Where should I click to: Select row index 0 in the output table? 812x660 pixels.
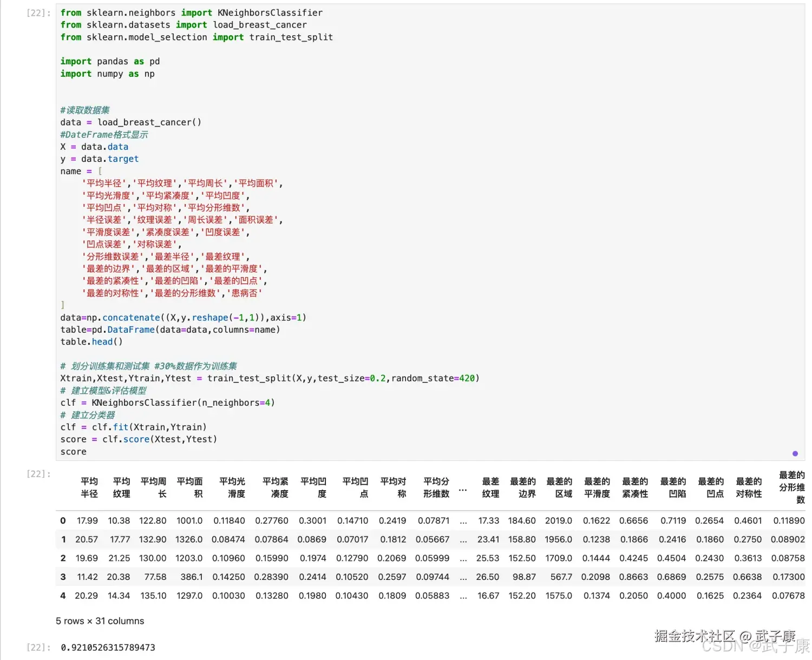[x=63, y=520]
